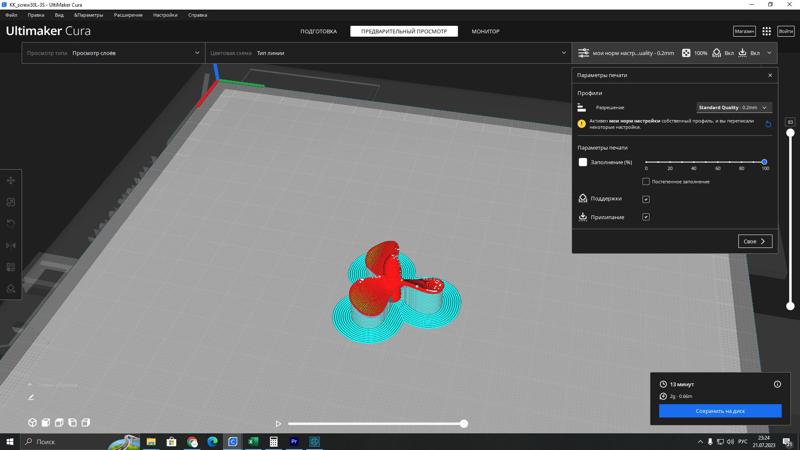The height and width of the screenshot is (450, 800).
Task: Open the Справка menu
Action: [x=197, y=15]
